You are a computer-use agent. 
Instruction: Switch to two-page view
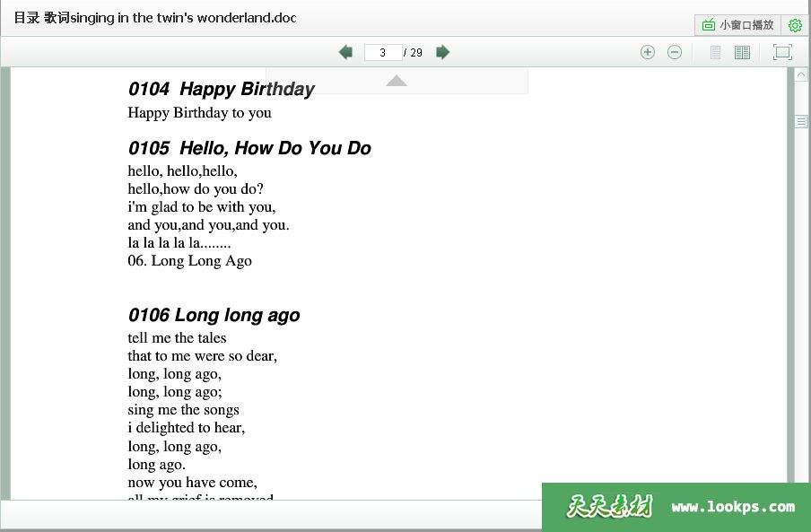tap(742, 53)
